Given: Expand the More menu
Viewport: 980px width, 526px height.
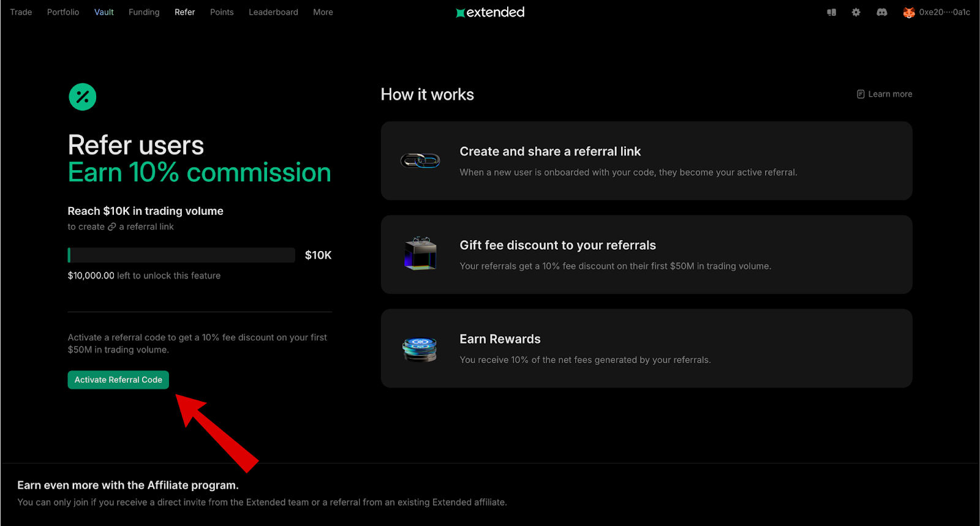Looking at the screenshot, I should 323,12.
